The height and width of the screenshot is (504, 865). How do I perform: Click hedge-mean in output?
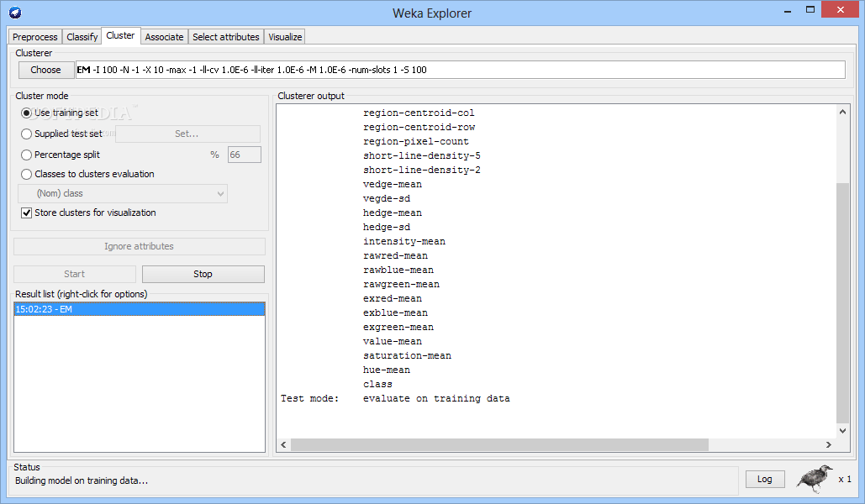coord(393,213)
